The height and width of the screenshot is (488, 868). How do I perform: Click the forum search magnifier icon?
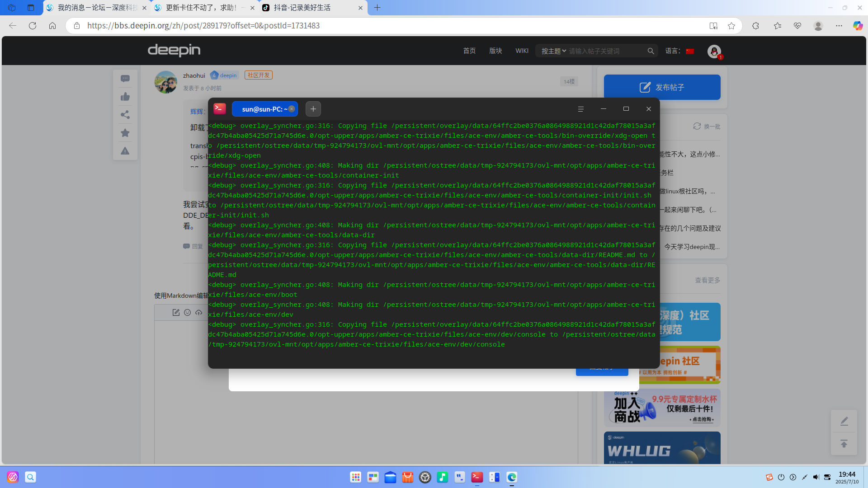click(651, 51)
